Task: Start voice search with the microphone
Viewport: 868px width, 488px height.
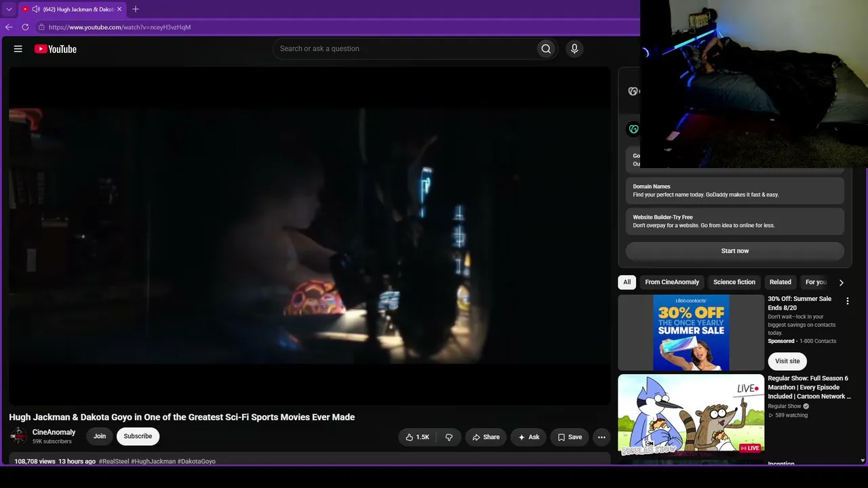Action: 574,49
